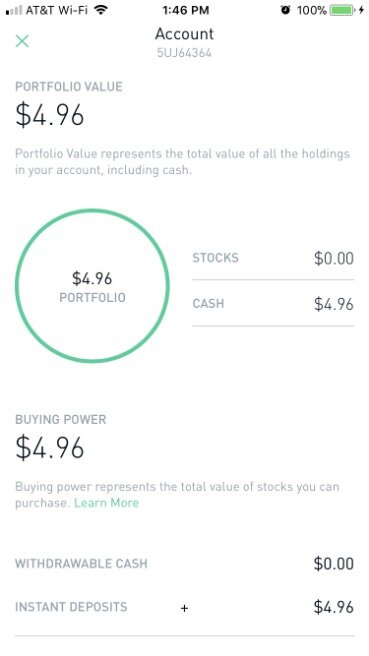Tap the cellular signal bars icon

pyautogui.click(x=14, y=10)
